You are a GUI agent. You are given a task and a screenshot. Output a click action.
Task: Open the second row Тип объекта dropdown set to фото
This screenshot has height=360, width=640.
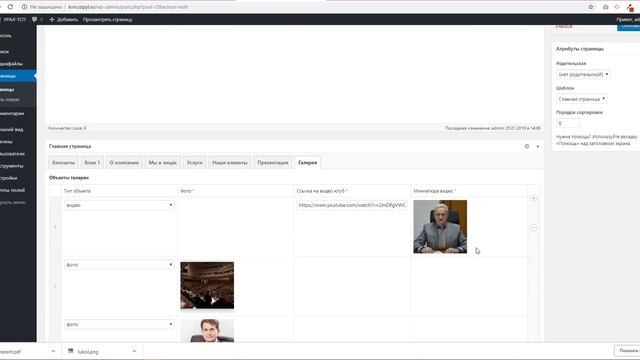119,264
